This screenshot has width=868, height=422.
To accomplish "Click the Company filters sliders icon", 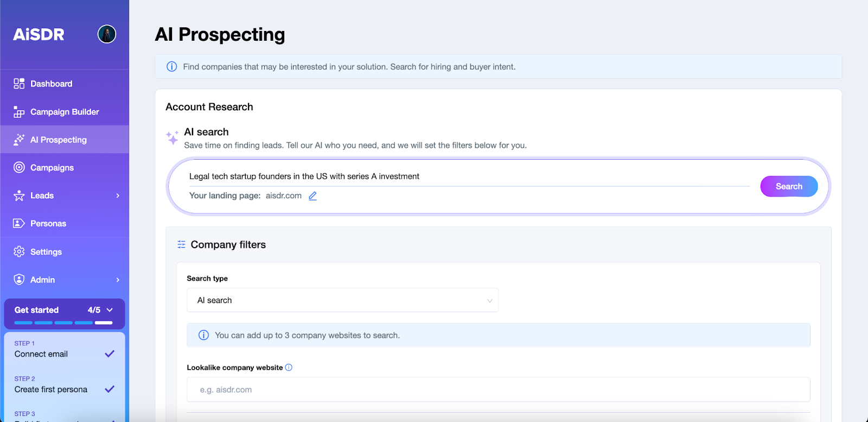I will click(x=181, y=244).
